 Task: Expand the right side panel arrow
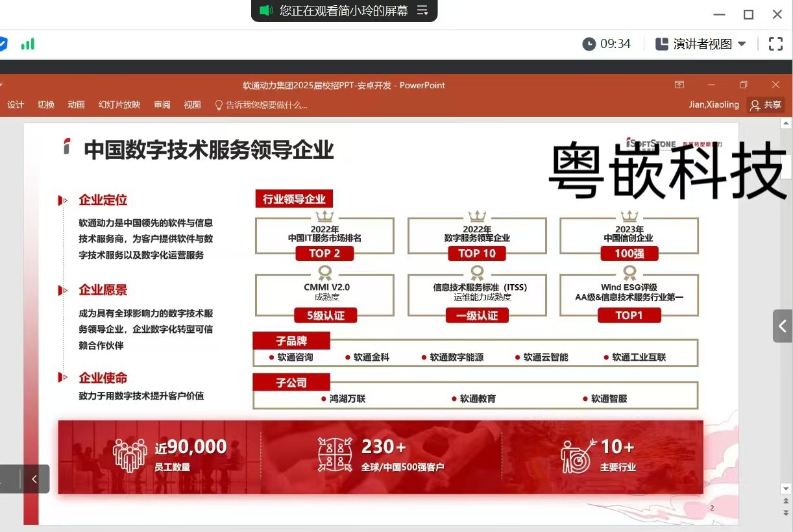point(783,326)
